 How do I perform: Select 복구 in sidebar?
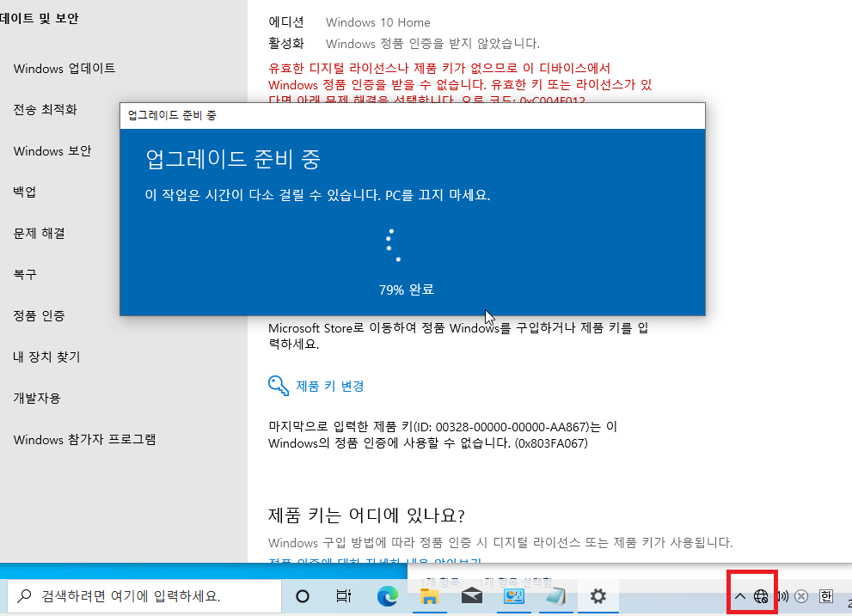coord(25,274)
